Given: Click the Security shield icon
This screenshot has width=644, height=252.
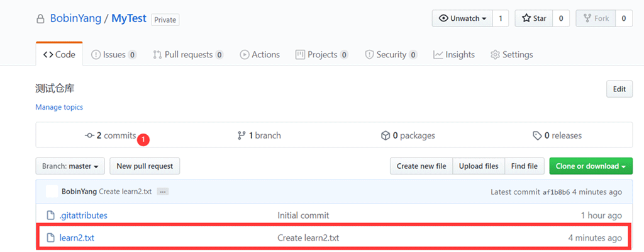Looking at the screenshot, I should tap(370, 54).
